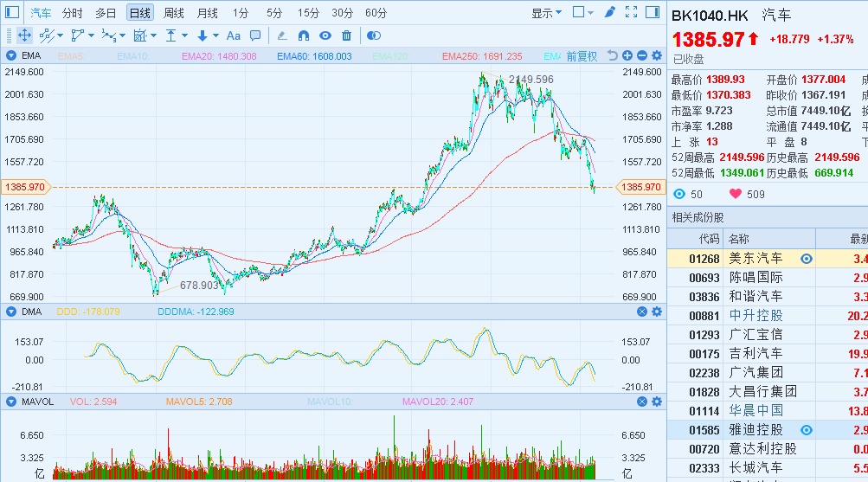Toggle drawings visibility eye icon in toolbar
The height and width of the screenshot is (482, 868).
click(x=325, y=35)
